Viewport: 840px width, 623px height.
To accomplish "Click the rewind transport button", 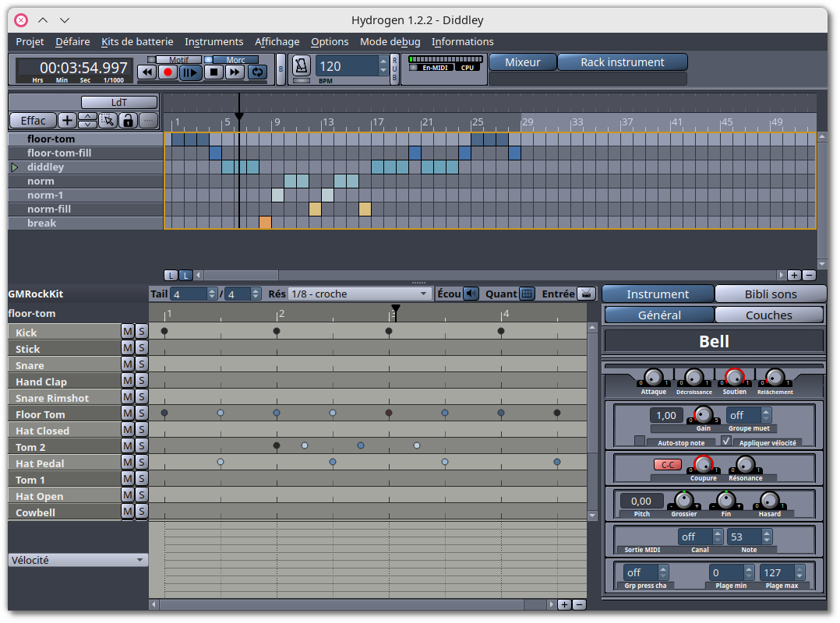I will coord(146,72).
